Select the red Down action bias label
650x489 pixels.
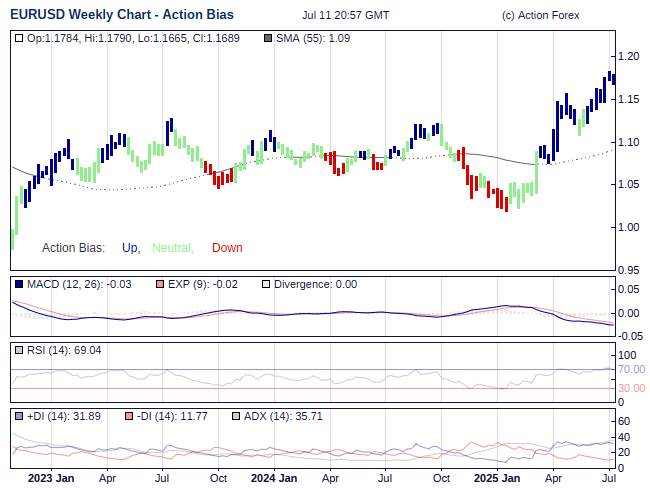[227, 248]
